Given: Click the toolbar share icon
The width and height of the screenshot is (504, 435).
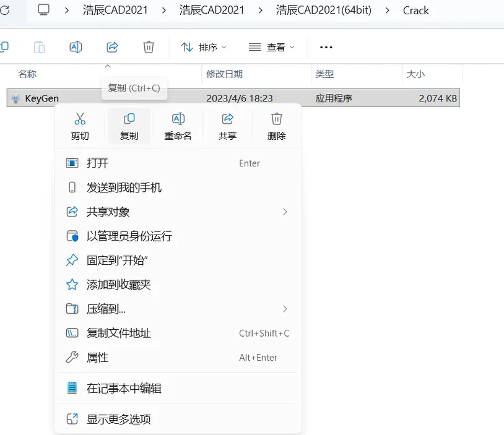Looking at the screenshot, I should tap(112, 47).
